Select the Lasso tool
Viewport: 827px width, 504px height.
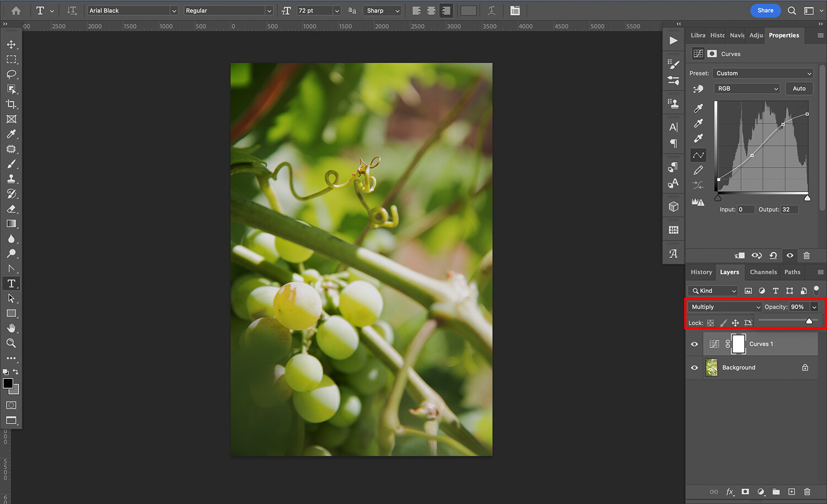[11, 74]
